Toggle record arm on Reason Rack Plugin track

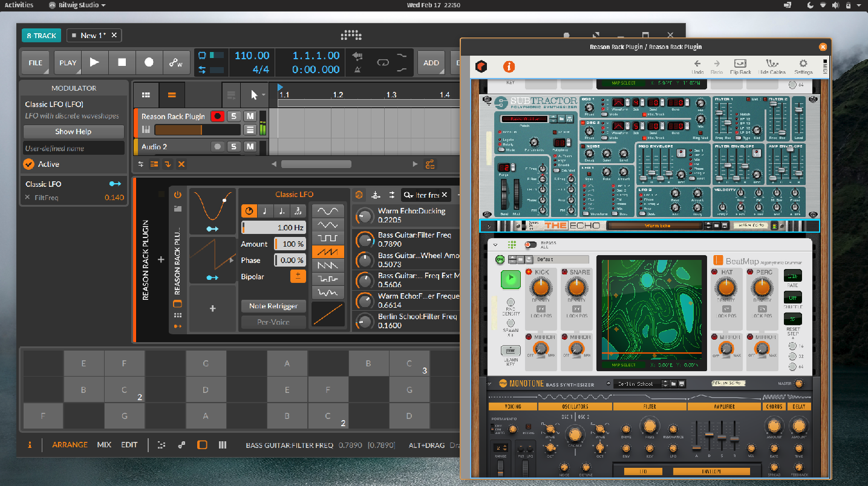pyautogui.click(x=217, y=116)
